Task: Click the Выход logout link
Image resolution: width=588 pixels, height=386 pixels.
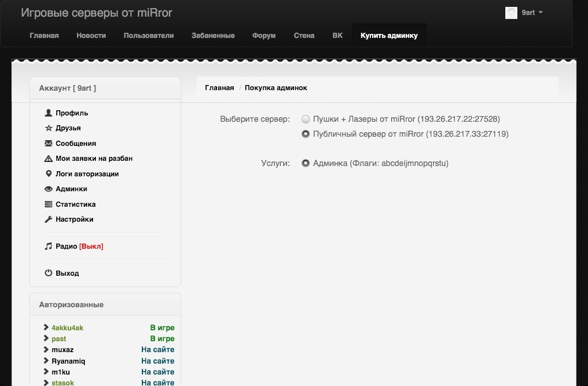Action: (67, 273)
